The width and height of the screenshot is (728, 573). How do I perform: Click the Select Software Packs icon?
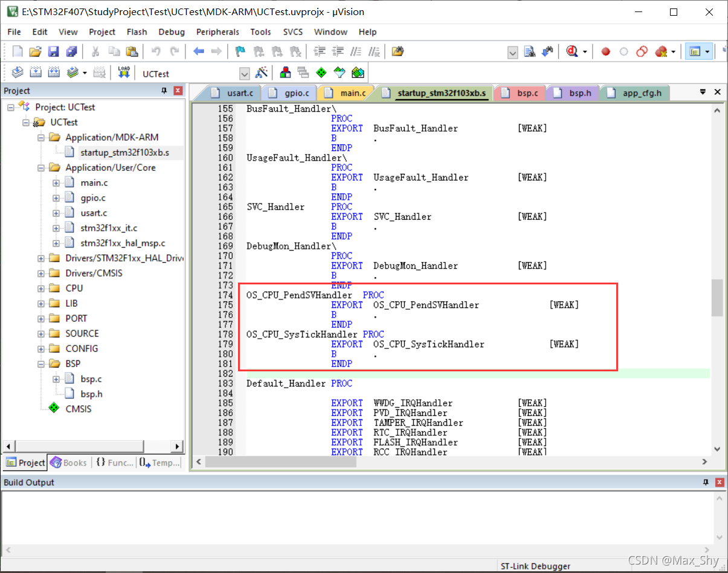coord(340,73)
